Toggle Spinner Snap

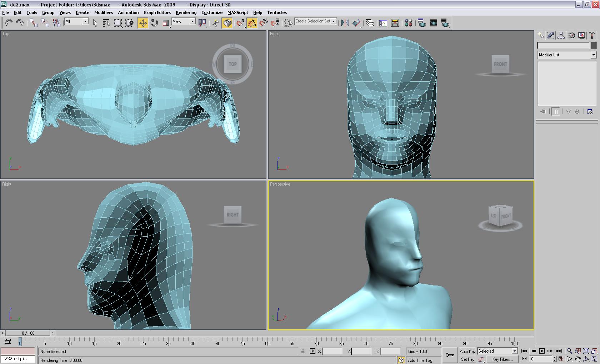click(x=275, y=23)
